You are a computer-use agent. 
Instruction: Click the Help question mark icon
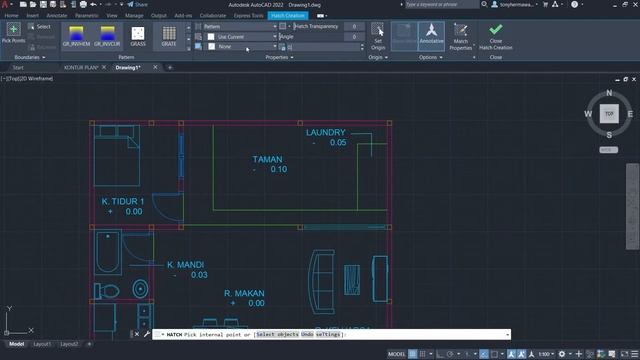click(574, 4)
